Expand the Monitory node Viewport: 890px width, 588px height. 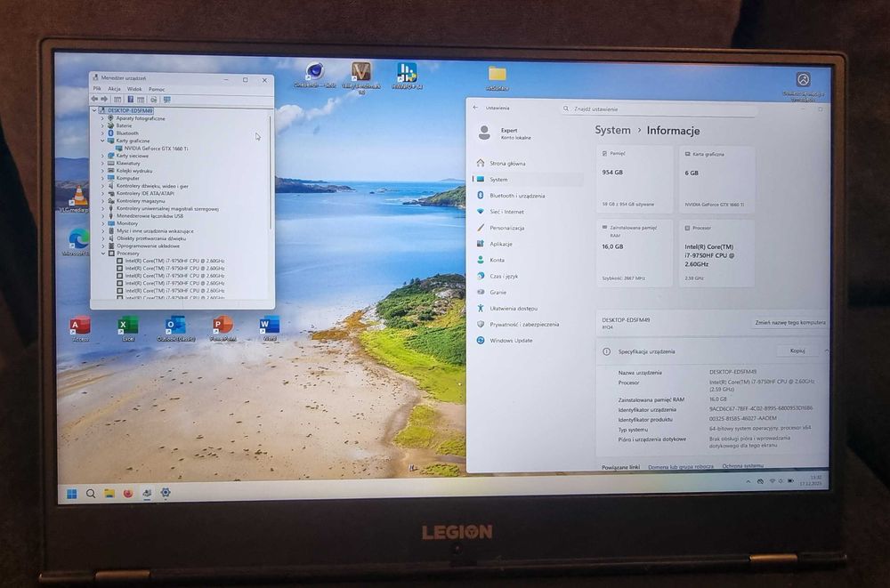coord(102,223)
